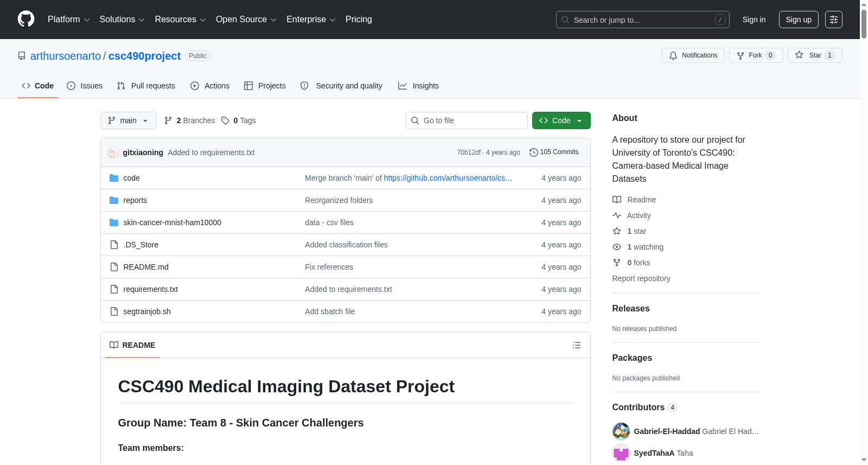868x465 pixels.
Task: Click the book icon on README tab
Action: click(x=114, y=345)
